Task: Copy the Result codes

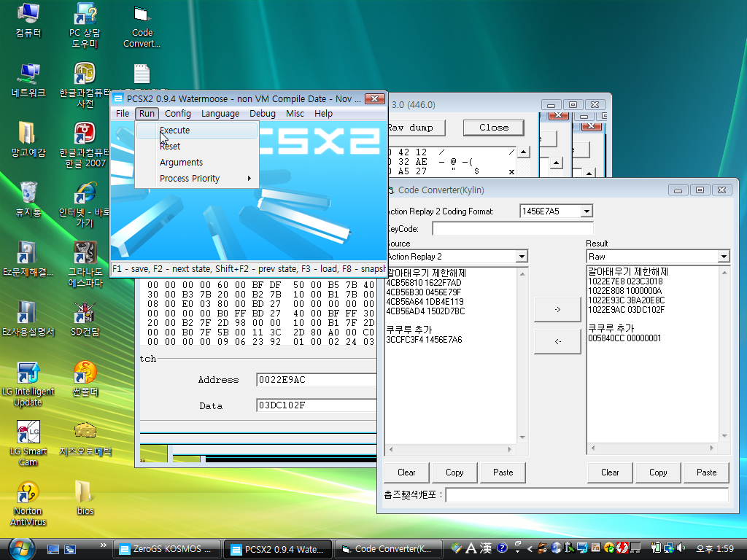Action: pyautogui.click(x=658, y=472)
